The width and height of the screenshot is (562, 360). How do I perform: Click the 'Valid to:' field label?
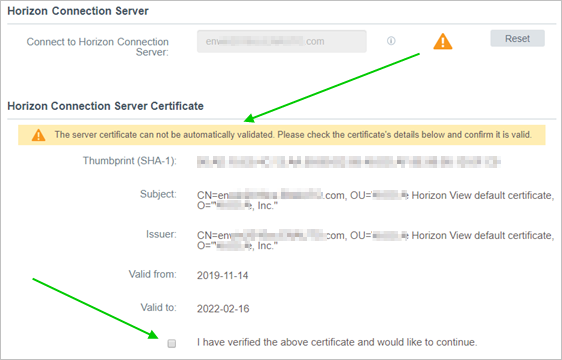[x=158, y=308]
